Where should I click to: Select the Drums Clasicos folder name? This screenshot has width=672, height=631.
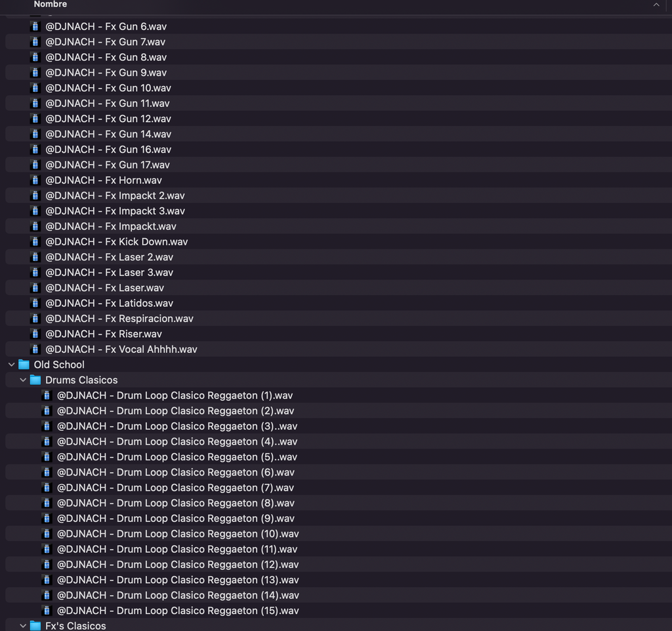coord(81,380)
